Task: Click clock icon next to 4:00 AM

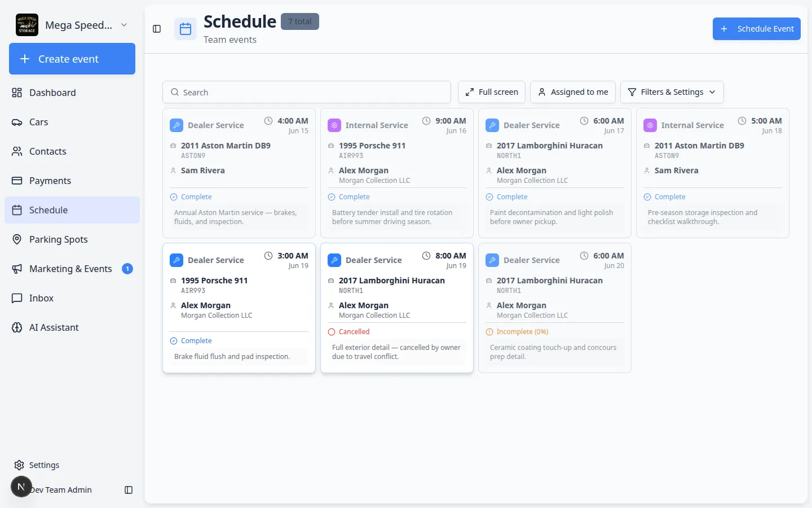Action: (268, 121)
